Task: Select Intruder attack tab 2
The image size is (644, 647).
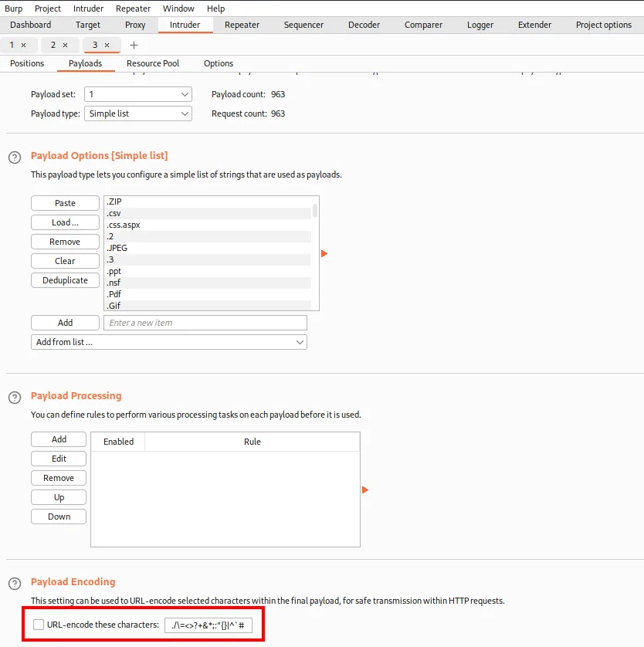Action: coord(53,45)
